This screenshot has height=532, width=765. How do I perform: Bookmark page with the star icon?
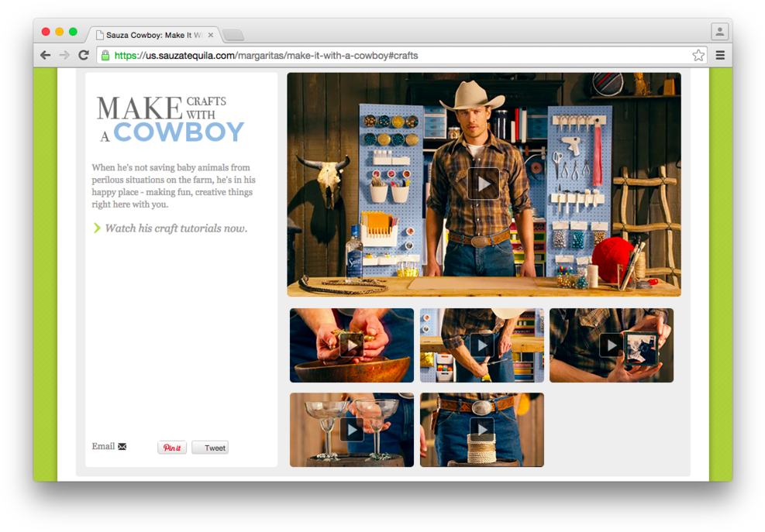pos(698,55)
